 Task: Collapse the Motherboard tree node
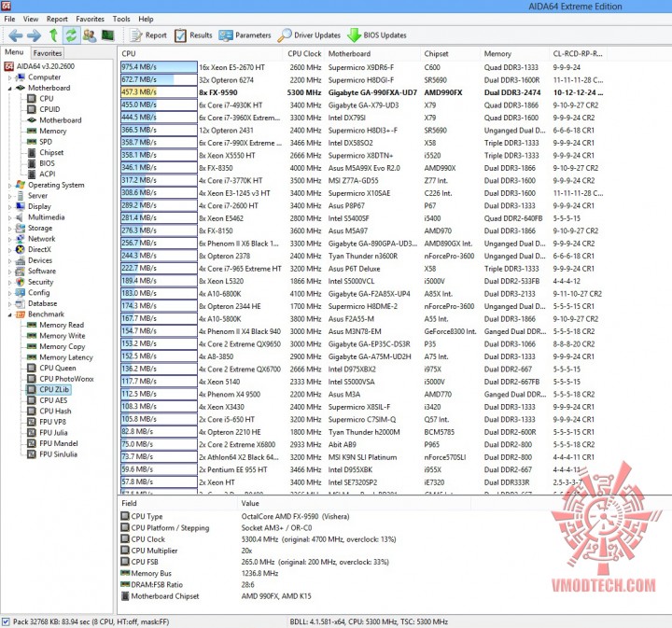pos(10,89)
